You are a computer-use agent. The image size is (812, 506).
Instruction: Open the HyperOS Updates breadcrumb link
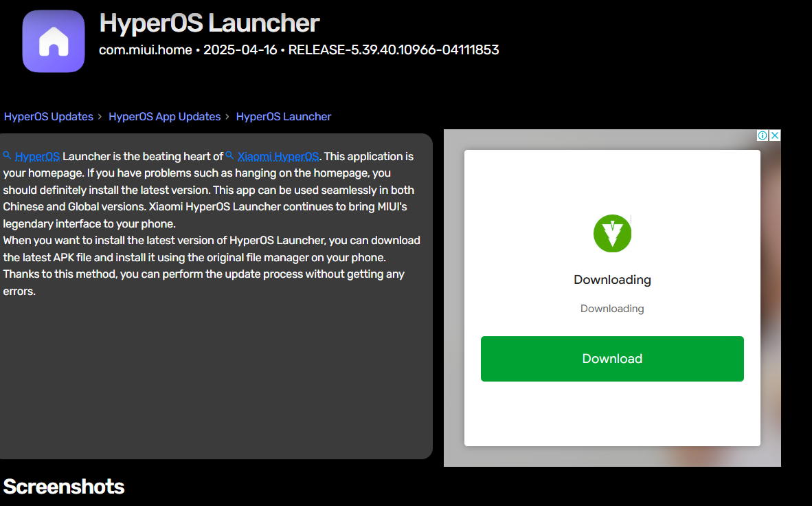point(49,117)
